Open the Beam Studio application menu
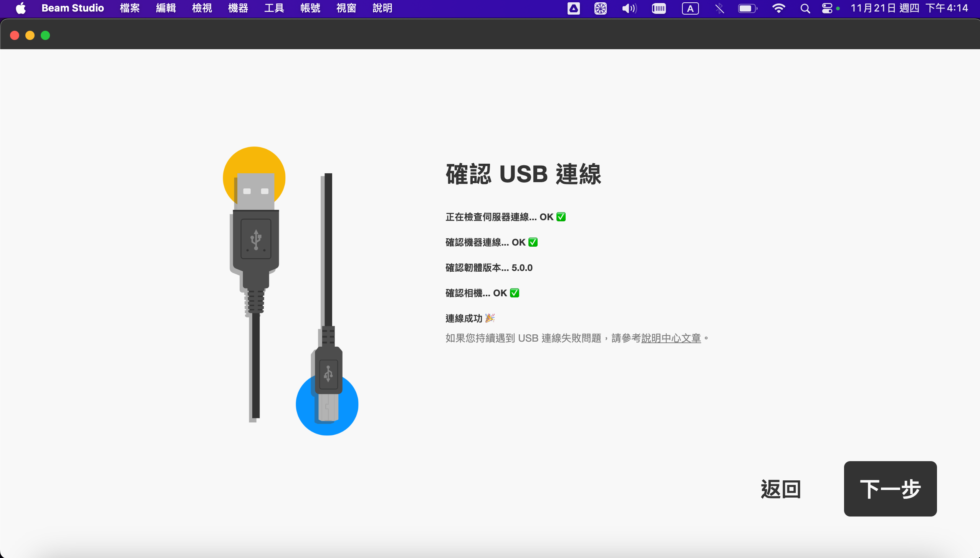 click(73, 8)
